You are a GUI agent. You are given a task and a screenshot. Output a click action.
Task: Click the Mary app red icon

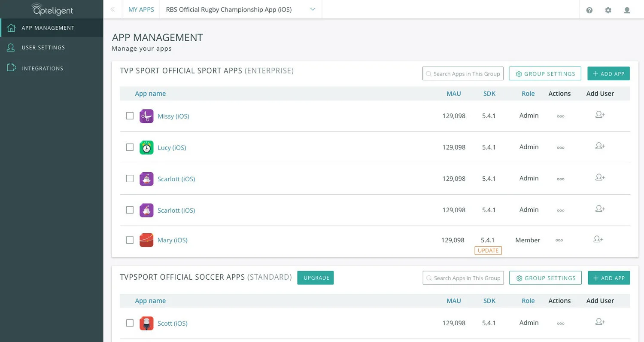[146, 240]
